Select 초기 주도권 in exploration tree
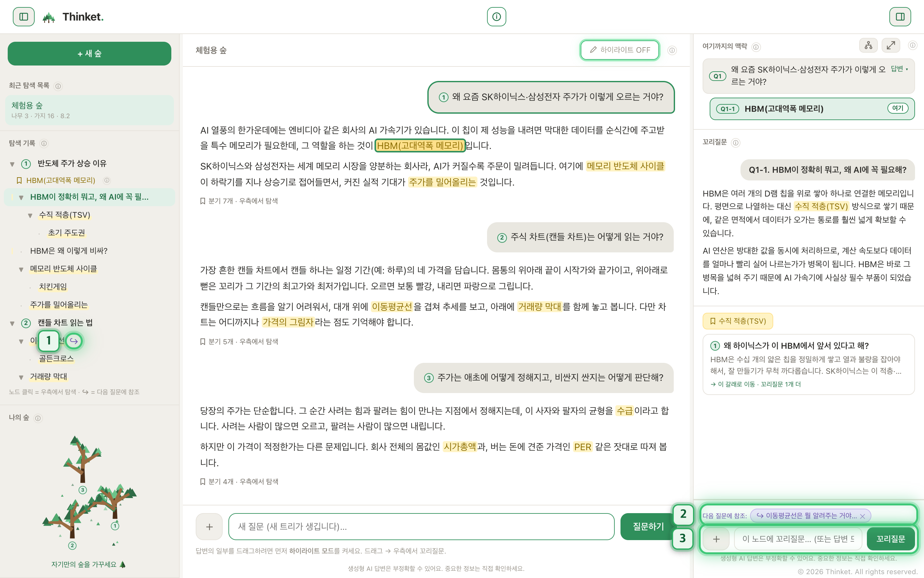The image size is (924, 578). [x=66, y=233]
